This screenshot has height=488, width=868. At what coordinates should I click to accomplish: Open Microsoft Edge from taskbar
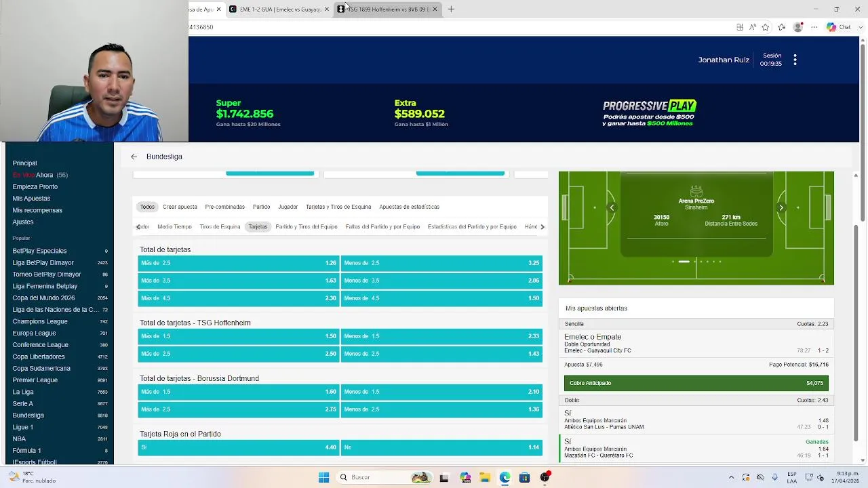pyautogui.click(x=505, y=477)
